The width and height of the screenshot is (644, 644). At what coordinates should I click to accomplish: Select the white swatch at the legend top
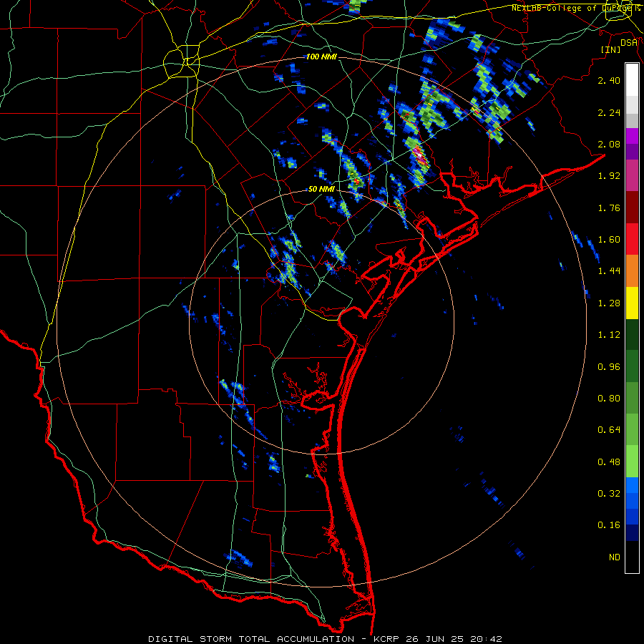pos(632,80)
